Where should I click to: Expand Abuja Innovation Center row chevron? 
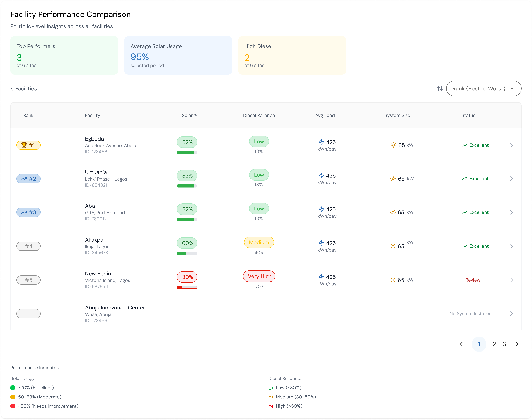coord(511,314)
